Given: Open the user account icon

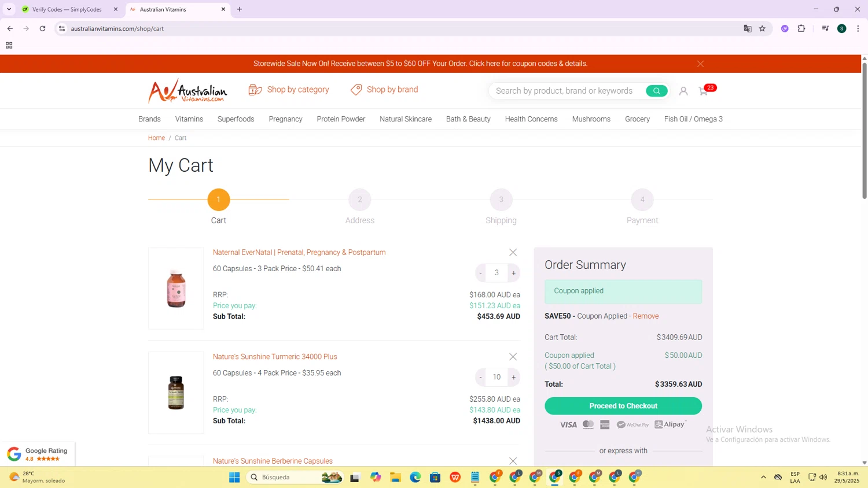Looking at the screenshot, I should pyautogui.click(x=683, y=91).
